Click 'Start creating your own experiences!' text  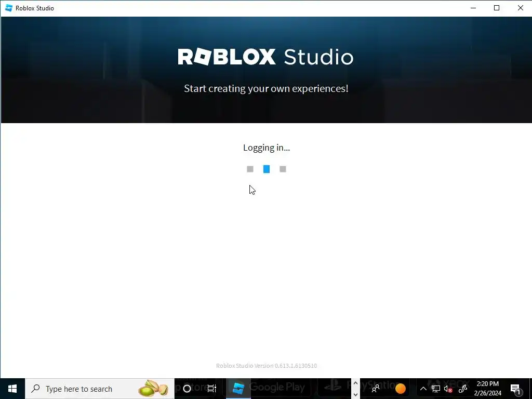[x=266, y=88]
